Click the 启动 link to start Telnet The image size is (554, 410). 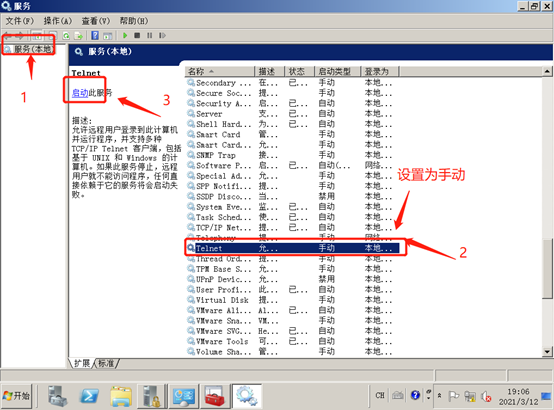(x=80, y=93)
